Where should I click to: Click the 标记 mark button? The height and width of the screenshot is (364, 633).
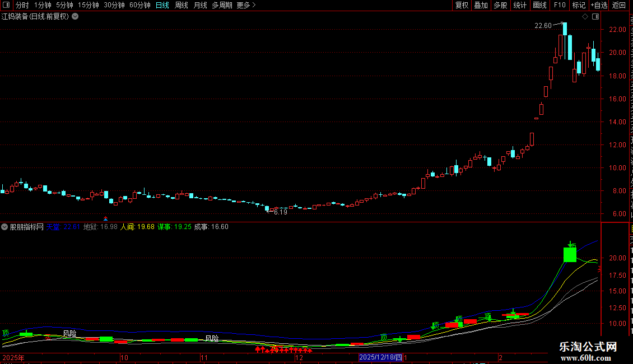click(x=579, y=5)
